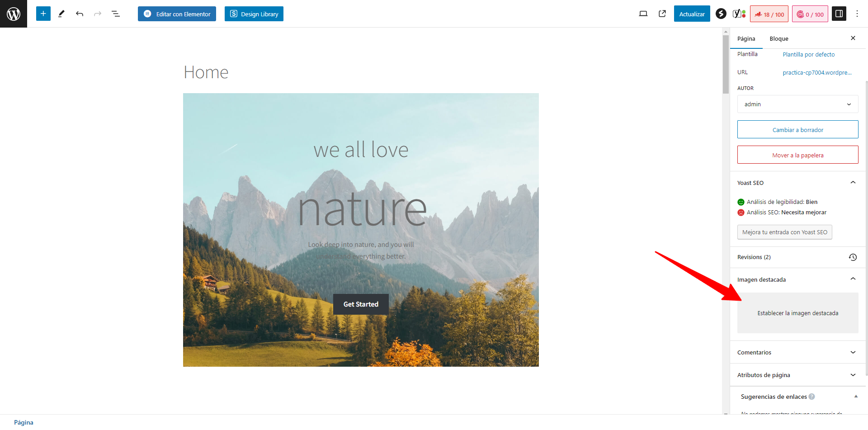The width and height of the screenshot is (868, 430).
Task: Click Mejora tu entrada con Yoast SEO
Action: tap(784, 232)
